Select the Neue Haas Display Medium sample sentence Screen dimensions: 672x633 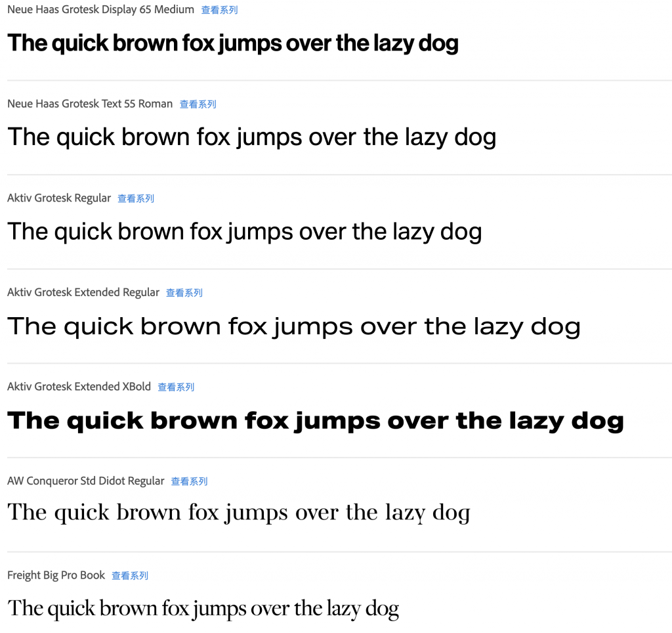[x=233, y=43]
